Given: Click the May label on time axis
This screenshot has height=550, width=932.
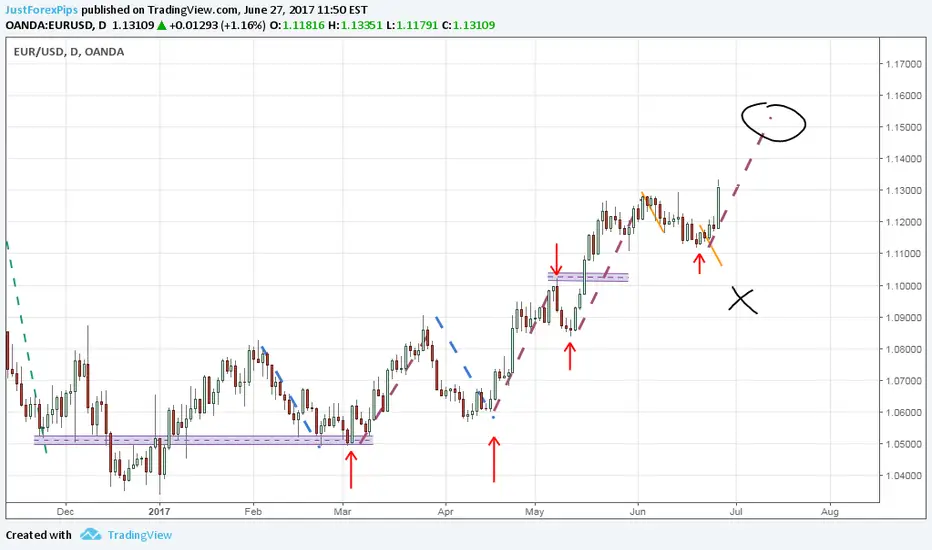Looking at the screenshot, I should point(534,511).
